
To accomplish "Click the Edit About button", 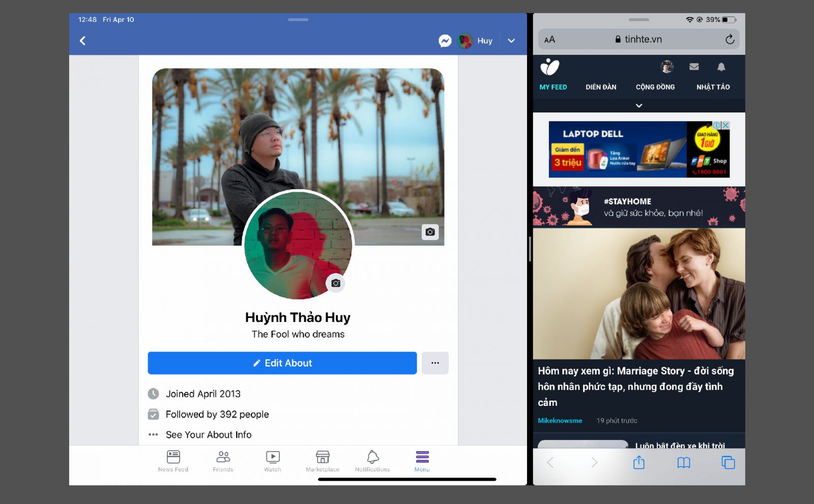I will pos(282,363).
